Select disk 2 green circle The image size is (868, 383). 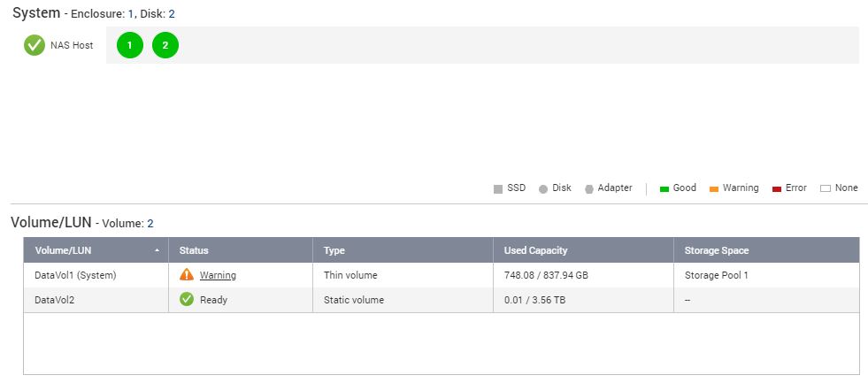click(165, 45)
